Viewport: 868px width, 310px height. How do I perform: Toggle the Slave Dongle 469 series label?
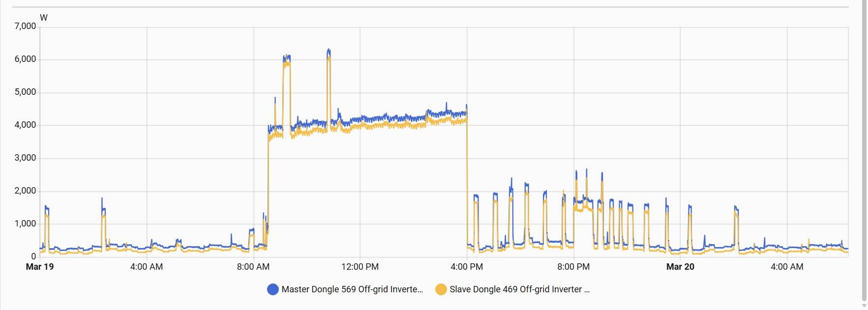click(x=519, y=289)
